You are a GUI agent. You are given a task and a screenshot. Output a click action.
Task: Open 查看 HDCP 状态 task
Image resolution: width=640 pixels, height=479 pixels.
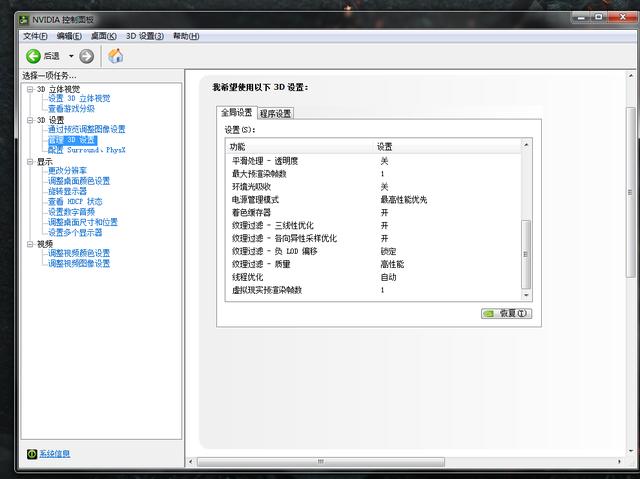(75, 202)
